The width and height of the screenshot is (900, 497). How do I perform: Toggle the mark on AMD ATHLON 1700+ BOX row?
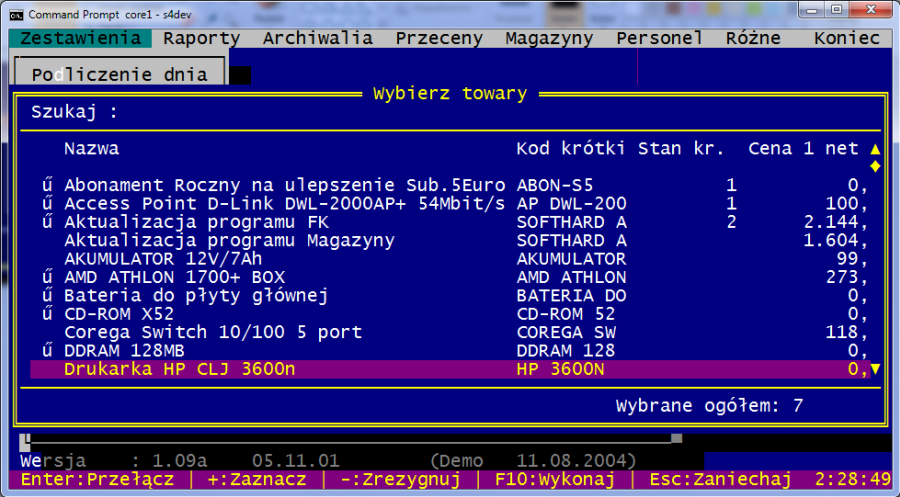[47, 277]
